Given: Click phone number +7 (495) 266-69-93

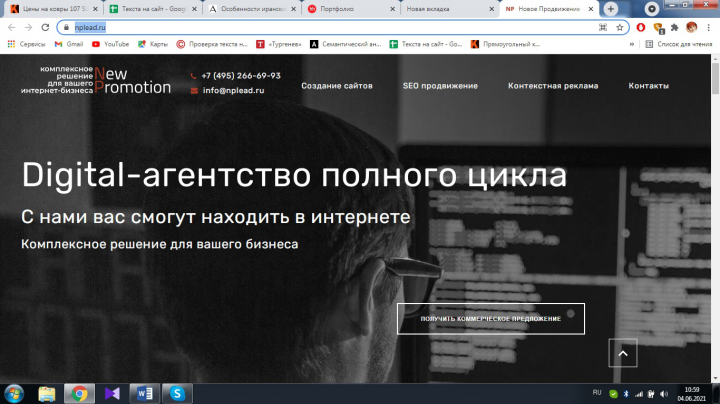Looking at the screenshot, I should point(241,76).
